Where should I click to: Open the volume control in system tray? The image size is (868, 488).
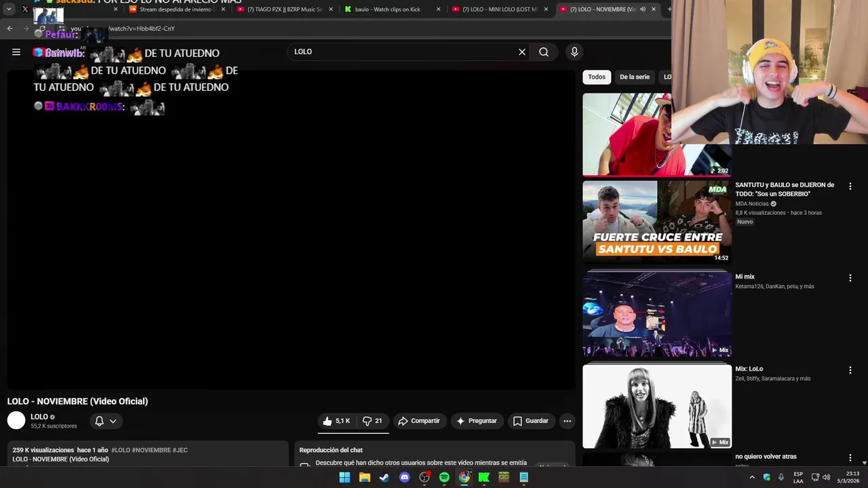[827, 477]
